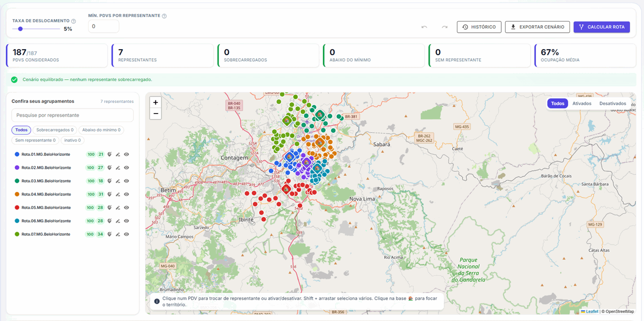Toggle visibility eye for Rota.03.MG.BeloHorizonte
The image size is (644, 321).
(126, 181)
